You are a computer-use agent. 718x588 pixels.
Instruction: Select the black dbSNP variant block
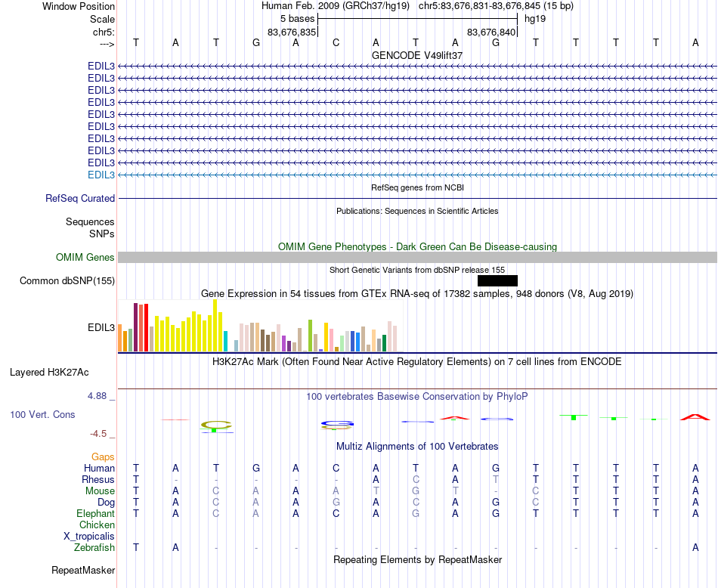(x=497, y=280)
